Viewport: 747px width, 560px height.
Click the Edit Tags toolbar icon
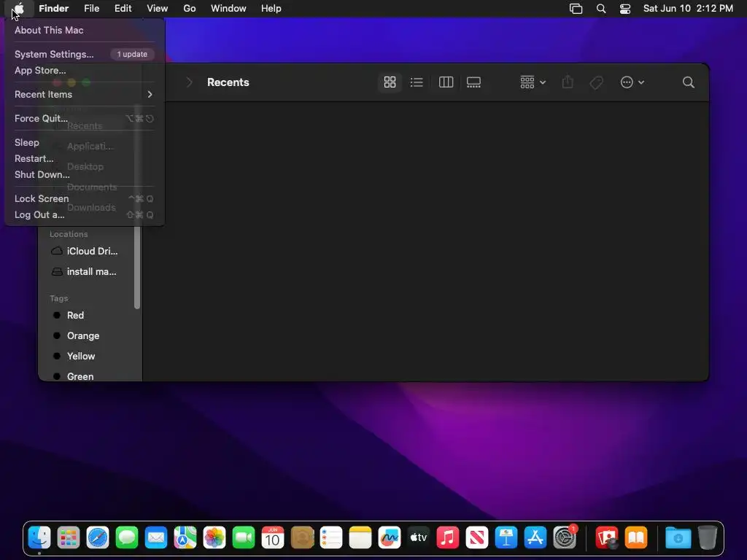point(596,83)
